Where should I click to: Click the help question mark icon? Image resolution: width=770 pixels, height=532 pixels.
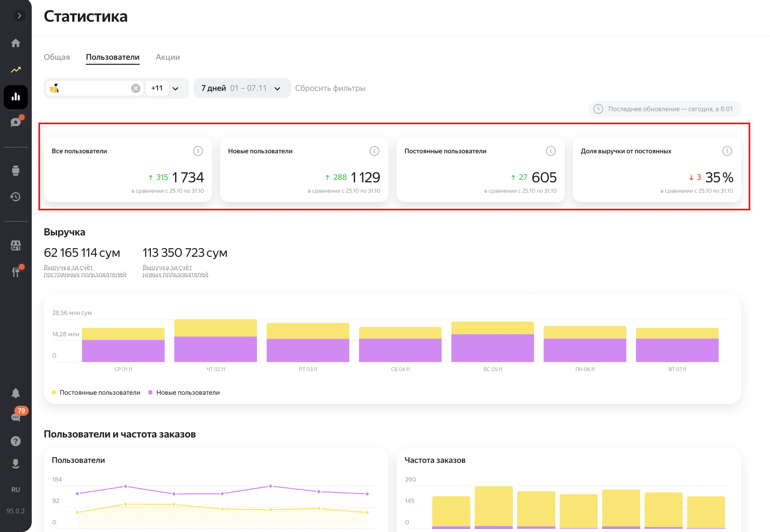pyautogui.click(x=16, y=441)
